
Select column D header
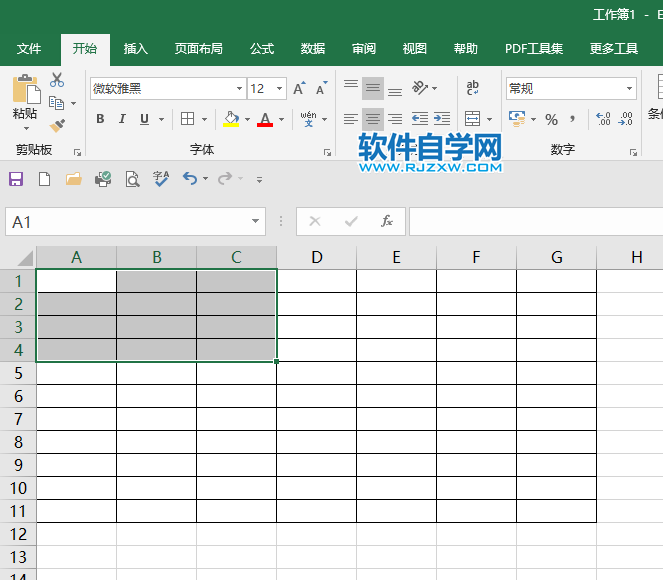click(x=317, y=257)
